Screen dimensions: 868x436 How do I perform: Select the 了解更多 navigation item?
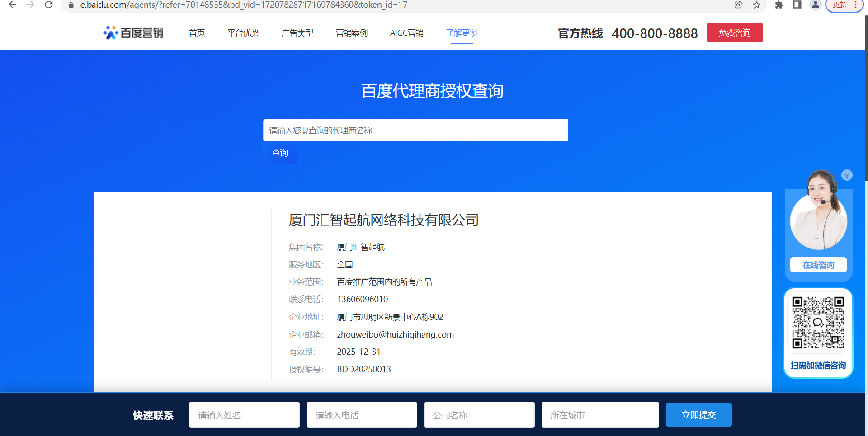(x=462, y=33)
